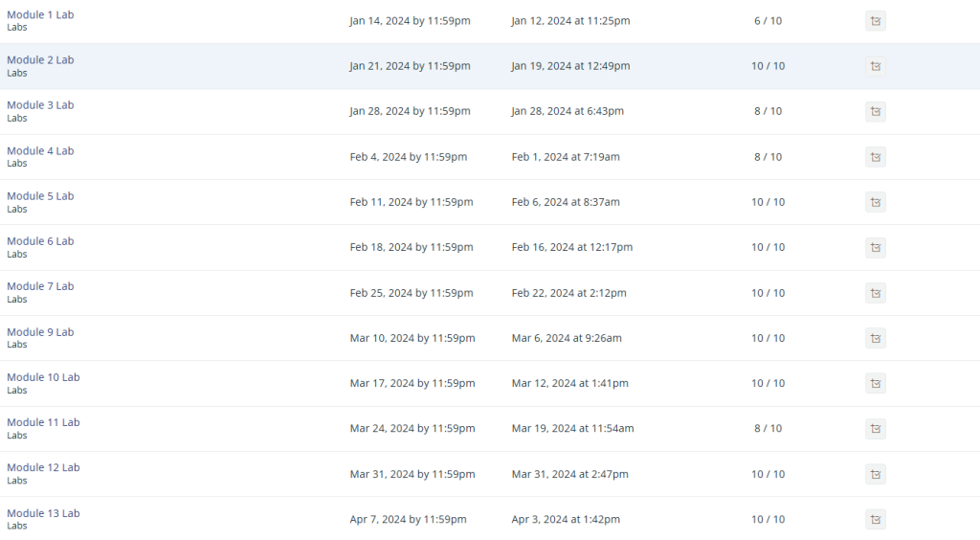
Task: Open the Module 12 Lab assignment link
Action: coord(43,468)
